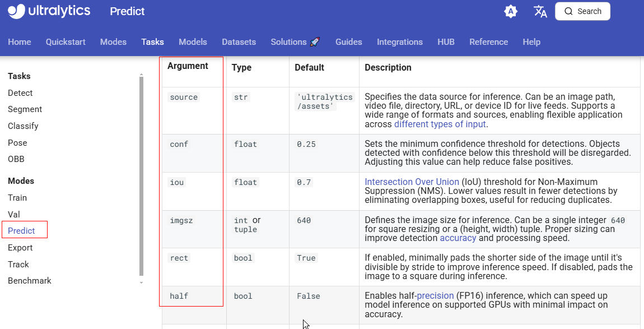Image resolution: width=644 pixels, height=329 pixels.
Task: Open Classify in the sidebar
Action: [x=23, y=126]
